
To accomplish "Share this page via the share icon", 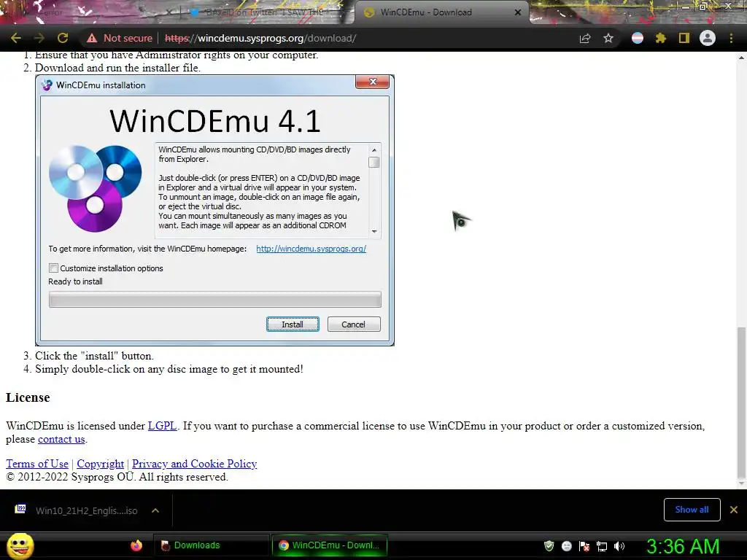I will (x=585, y=39).
